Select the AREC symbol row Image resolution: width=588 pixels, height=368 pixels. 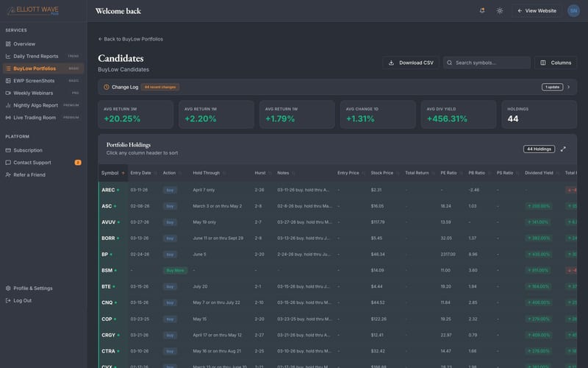337,190
